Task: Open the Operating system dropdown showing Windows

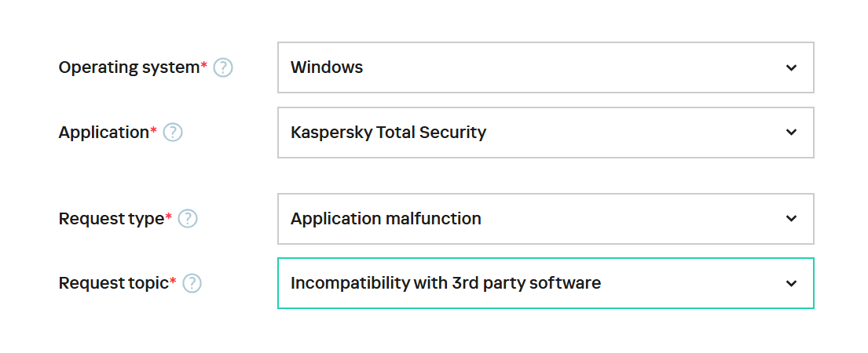Action: pyautogui.click(x=534, y=67)
